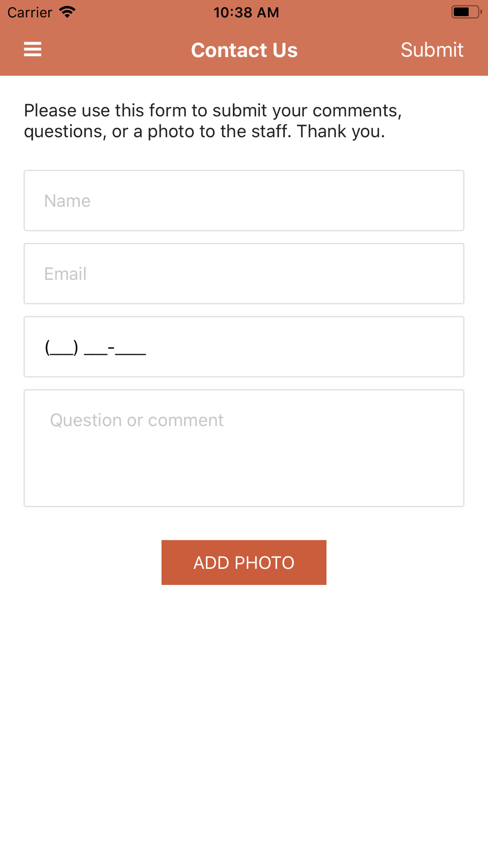
Task: Tap the Wi-Fi status icon
Action: coord(67,12)
